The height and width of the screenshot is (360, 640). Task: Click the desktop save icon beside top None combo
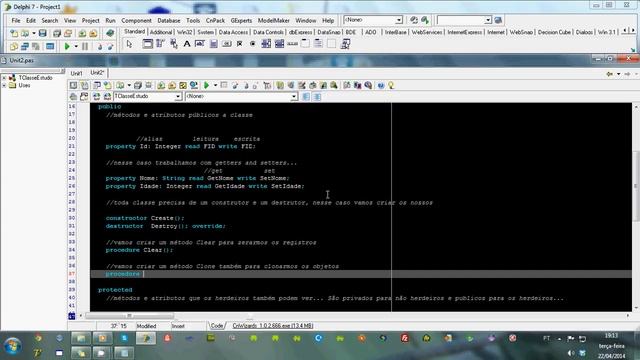click(414, 20)
